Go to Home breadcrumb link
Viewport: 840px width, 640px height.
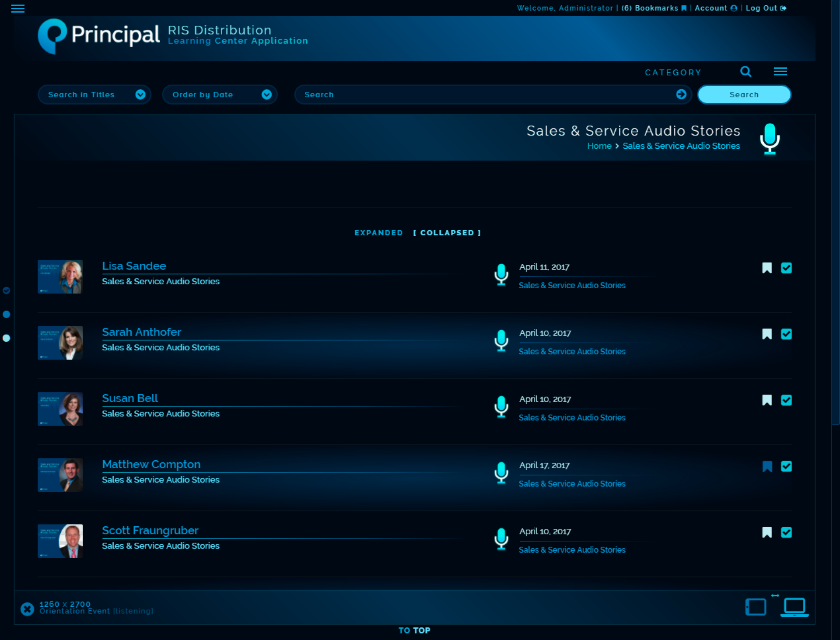[599, 146]
